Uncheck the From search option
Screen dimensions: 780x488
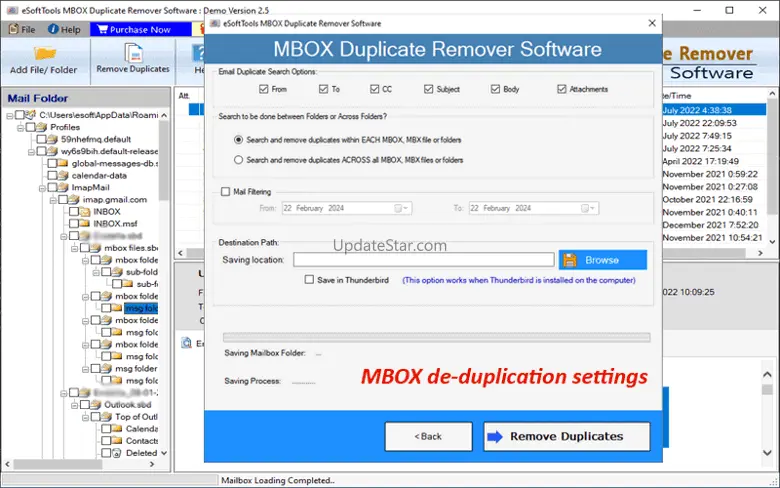(x=264, y=89)
